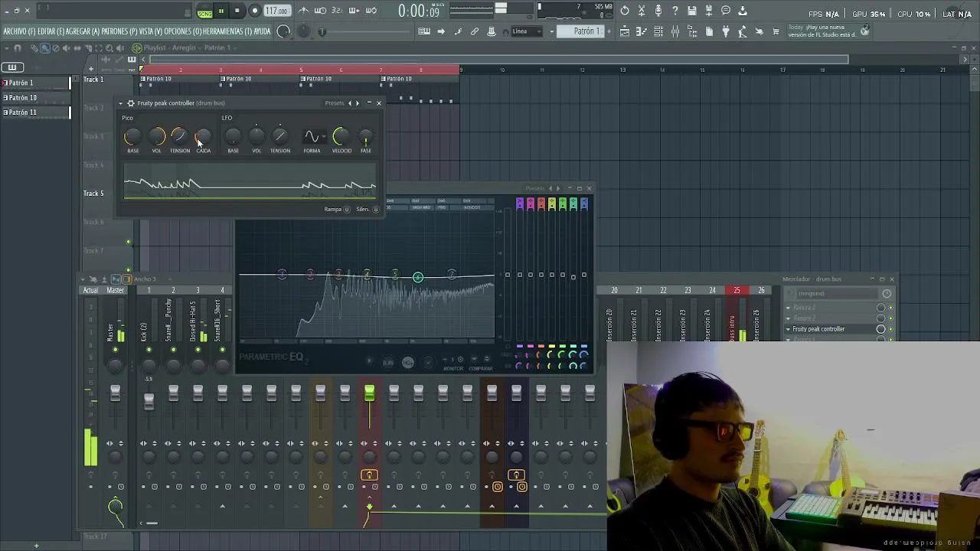Click the COMPARAR button in Parametric EQ

point(481,369)
